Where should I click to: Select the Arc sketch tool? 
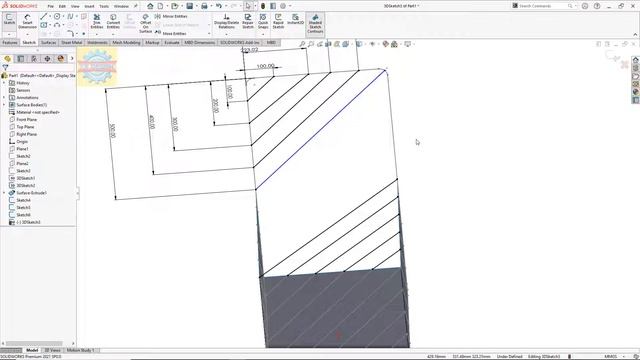57,25
